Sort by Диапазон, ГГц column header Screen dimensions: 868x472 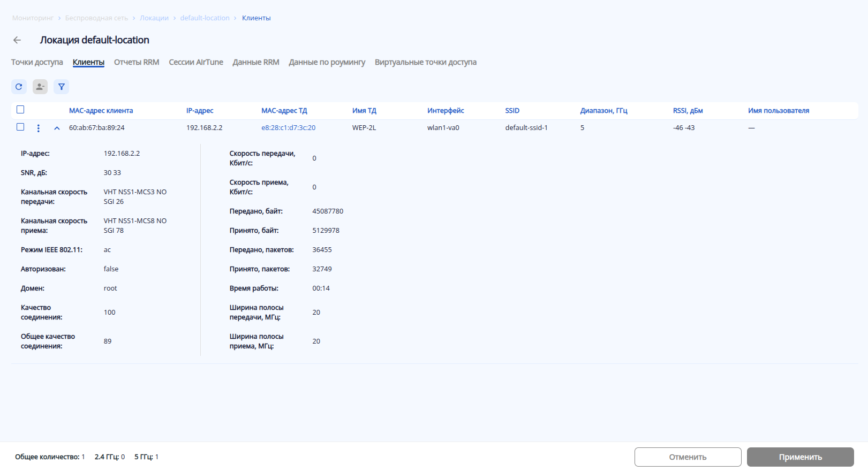pyautogui.click(x=603, y=111)
